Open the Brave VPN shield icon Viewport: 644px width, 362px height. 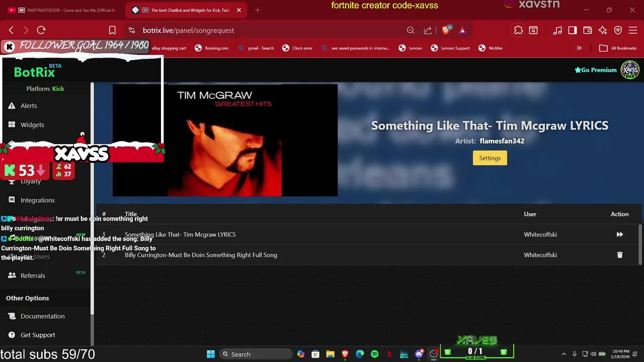point(618,30)
